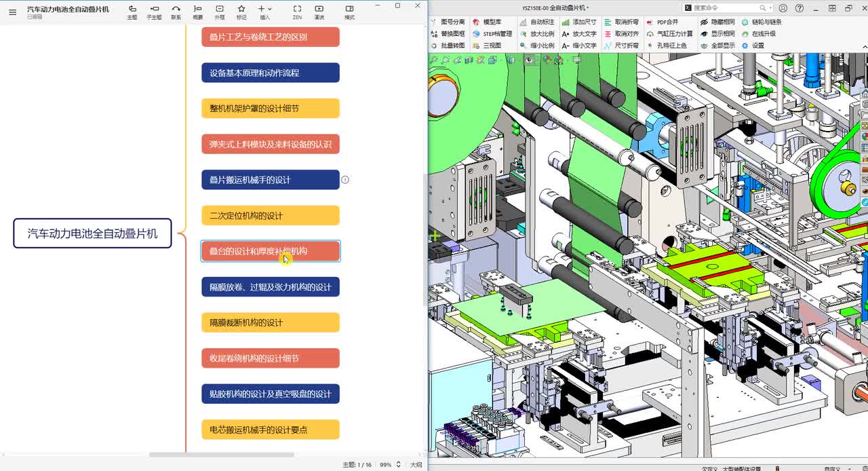The height and width of the screenshot is (471, 868).
Task: Select the central topic 汽车动力电池全自动叠片机
Action: (x=92, y=233)
